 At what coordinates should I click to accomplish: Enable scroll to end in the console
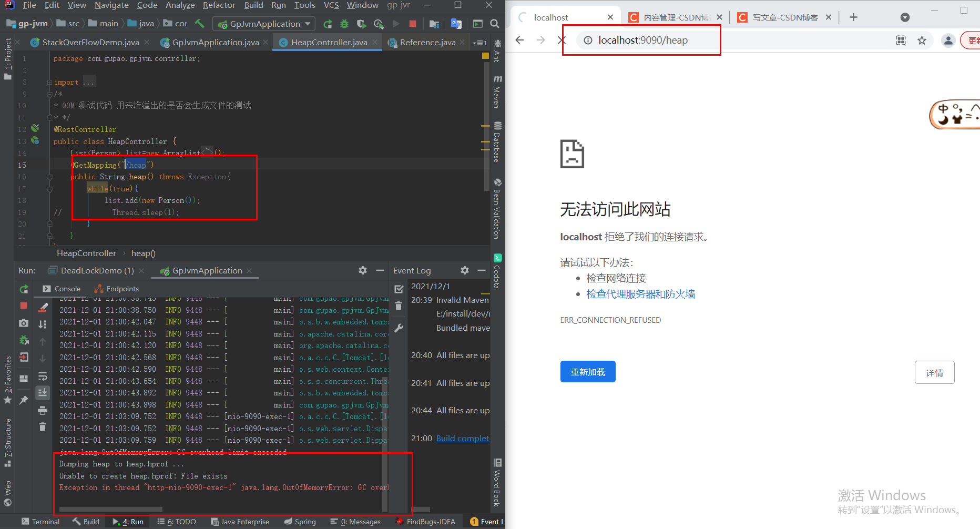[x=43, y=392]
